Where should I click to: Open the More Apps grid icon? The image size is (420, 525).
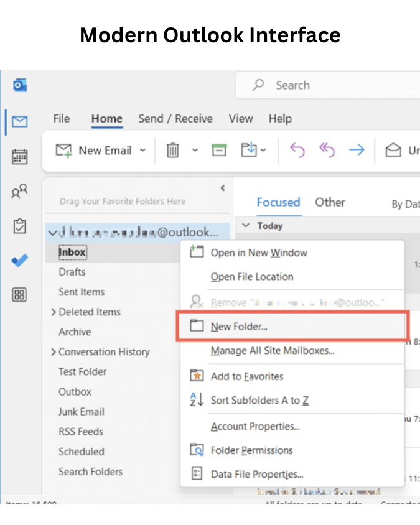(x=19, y=295)
